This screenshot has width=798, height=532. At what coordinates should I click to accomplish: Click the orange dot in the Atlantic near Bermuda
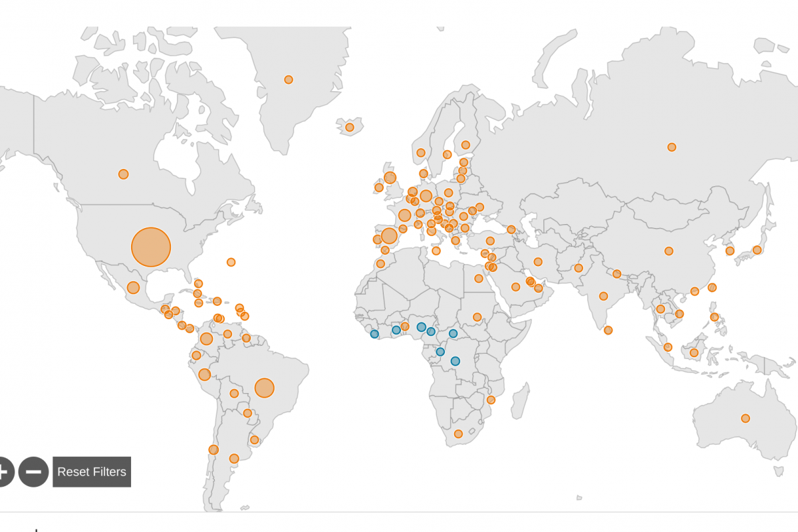tap(231, 262)
